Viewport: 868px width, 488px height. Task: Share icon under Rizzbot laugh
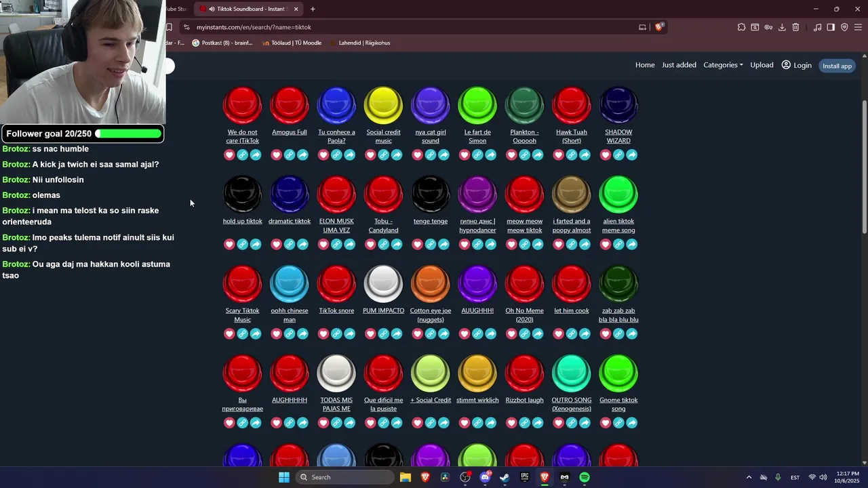coord(538,424)
